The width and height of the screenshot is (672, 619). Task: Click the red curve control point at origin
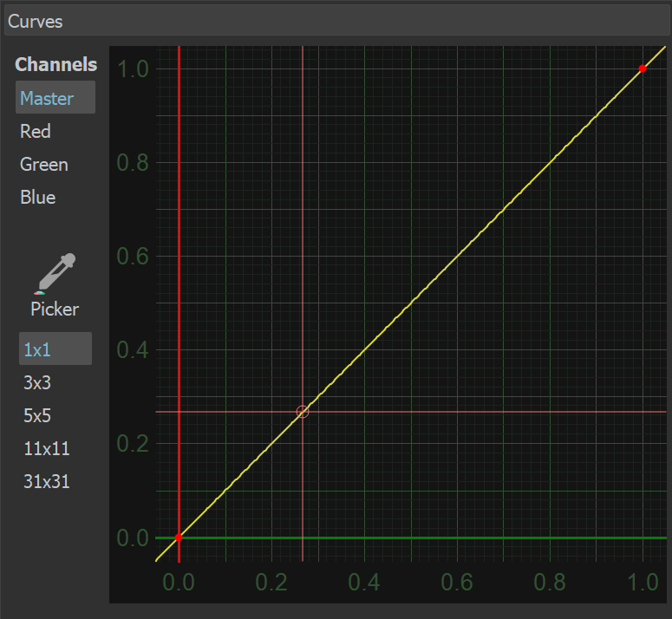(x=179, y=538)
